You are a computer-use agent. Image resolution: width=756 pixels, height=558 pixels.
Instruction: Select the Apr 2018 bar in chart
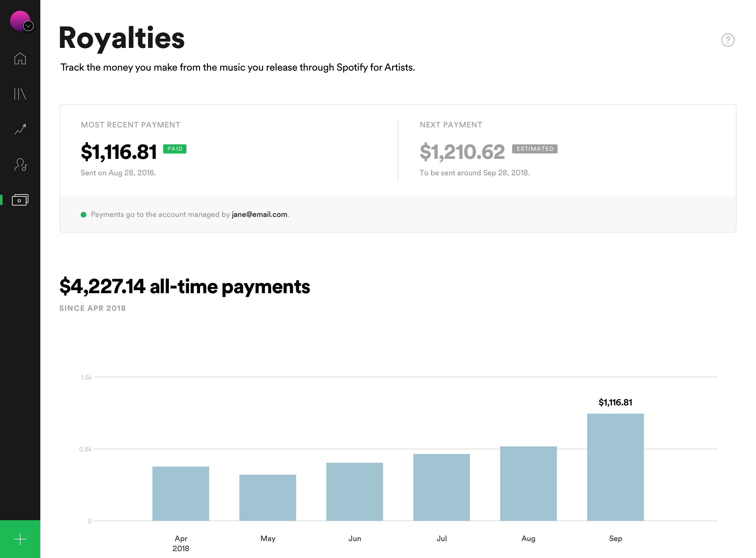180,494
